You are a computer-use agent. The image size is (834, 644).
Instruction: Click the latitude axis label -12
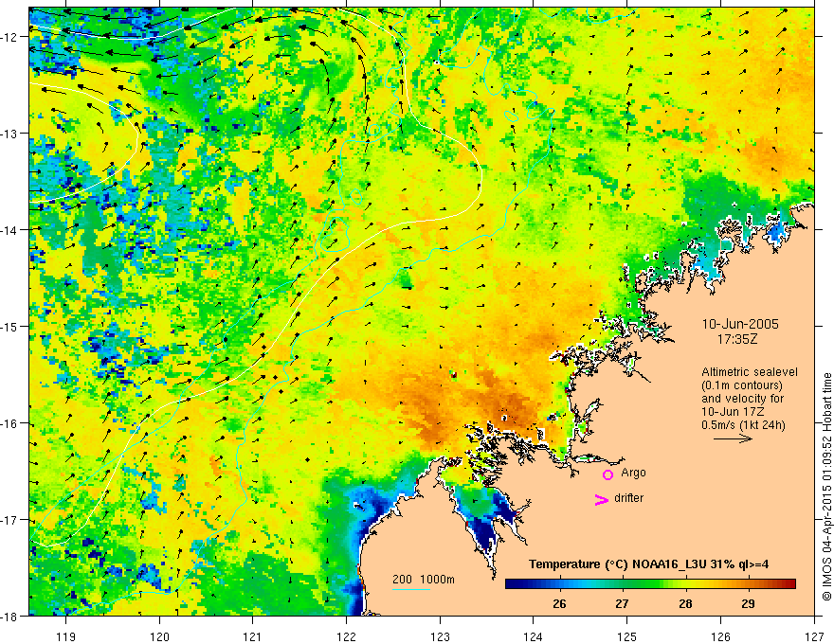pyautogui.click(x=9, y=37)
